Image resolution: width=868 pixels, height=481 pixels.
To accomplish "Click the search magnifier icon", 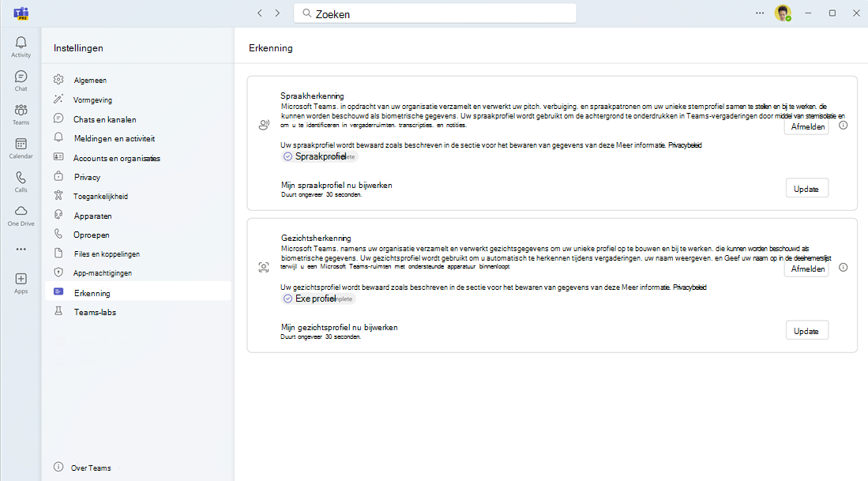I will 306,13.
